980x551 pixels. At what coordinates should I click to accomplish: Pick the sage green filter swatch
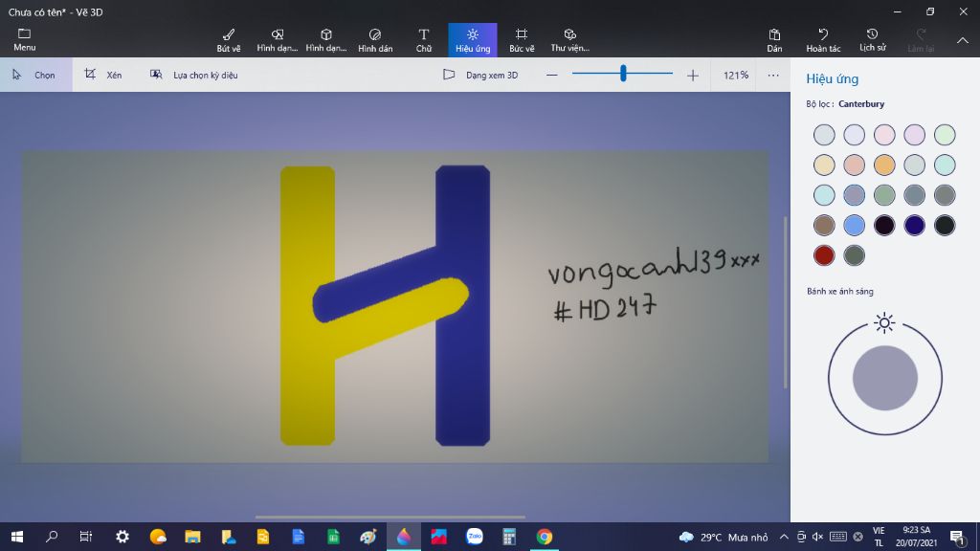pos(884,195)
